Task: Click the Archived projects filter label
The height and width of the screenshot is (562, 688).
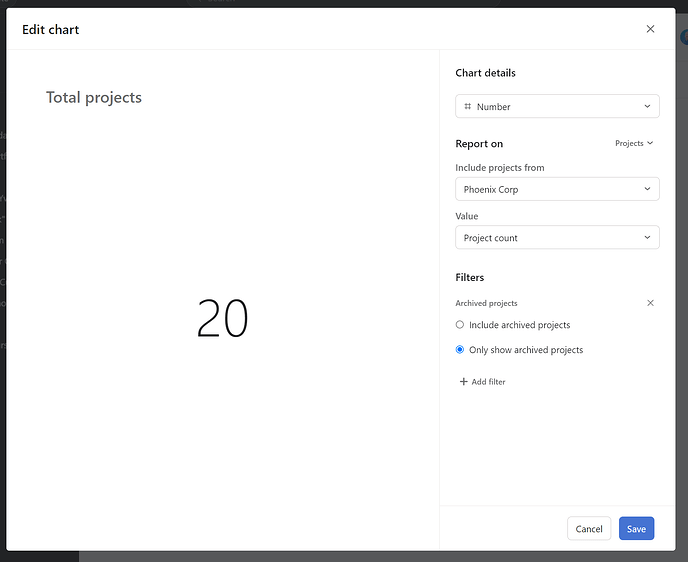Action: (x=486, y=303)
